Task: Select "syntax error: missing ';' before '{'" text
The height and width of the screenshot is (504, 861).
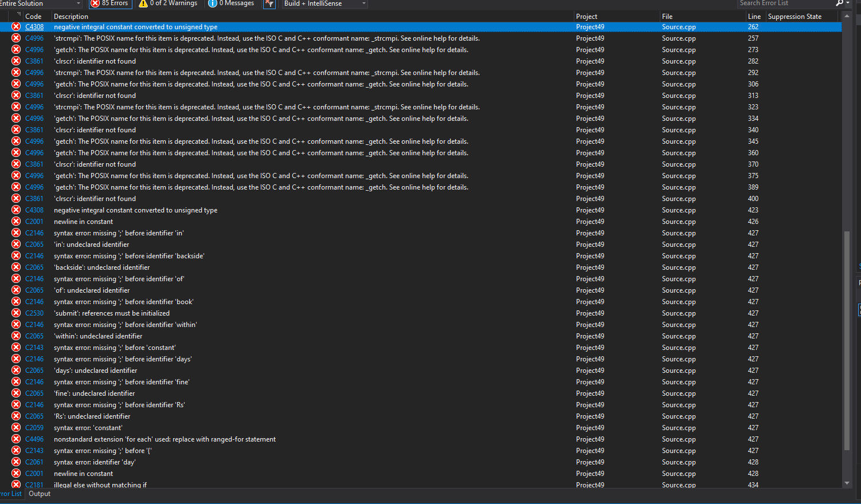Action: click(x=103, y=451)
